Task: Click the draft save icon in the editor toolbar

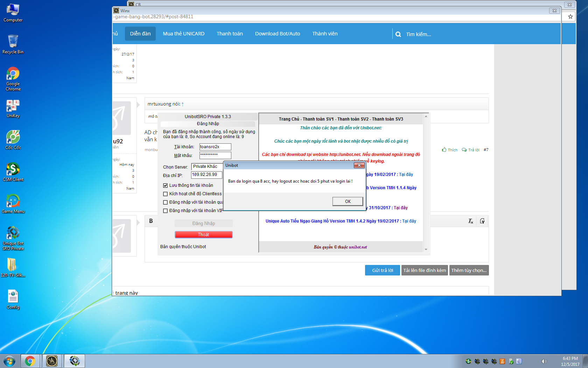Action: click(x=482, y=221)
